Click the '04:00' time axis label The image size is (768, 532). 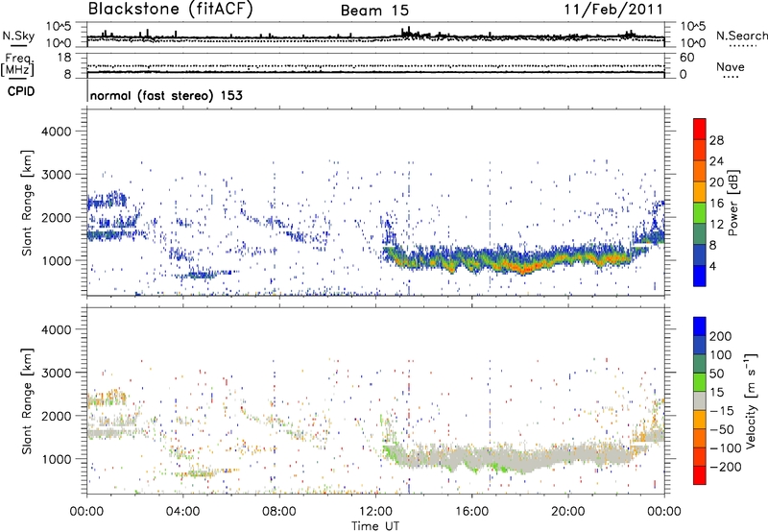tap(183, 512)
